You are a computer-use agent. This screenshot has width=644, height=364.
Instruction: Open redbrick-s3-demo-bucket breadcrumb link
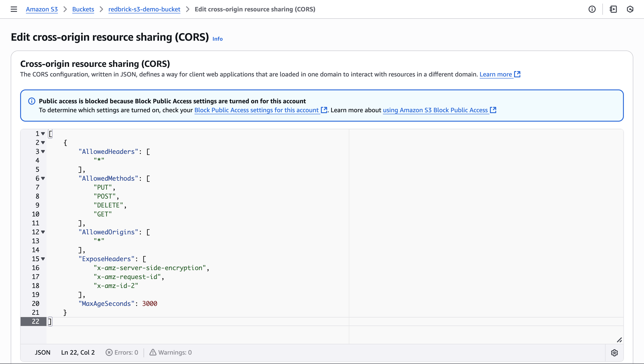pyautogui.click(x=144, y=9)
